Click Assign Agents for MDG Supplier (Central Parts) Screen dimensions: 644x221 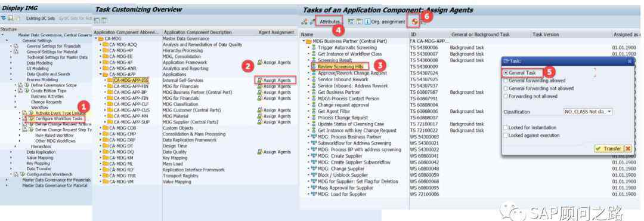click(274, 122)
